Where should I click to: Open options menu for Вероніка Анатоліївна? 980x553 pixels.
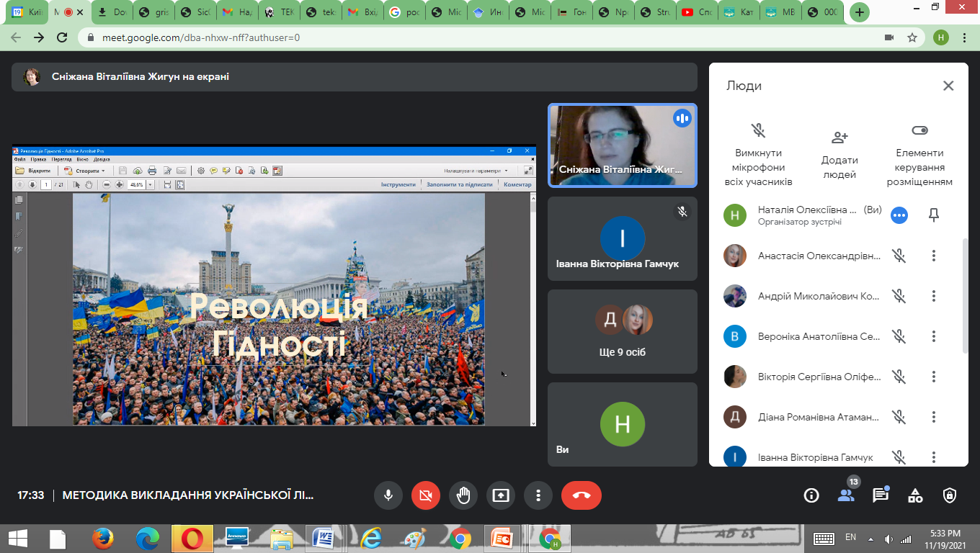click(934, 336)
